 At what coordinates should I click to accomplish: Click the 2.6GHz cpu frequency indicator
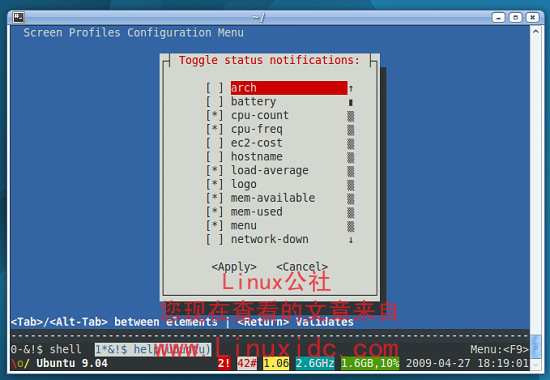315,363
